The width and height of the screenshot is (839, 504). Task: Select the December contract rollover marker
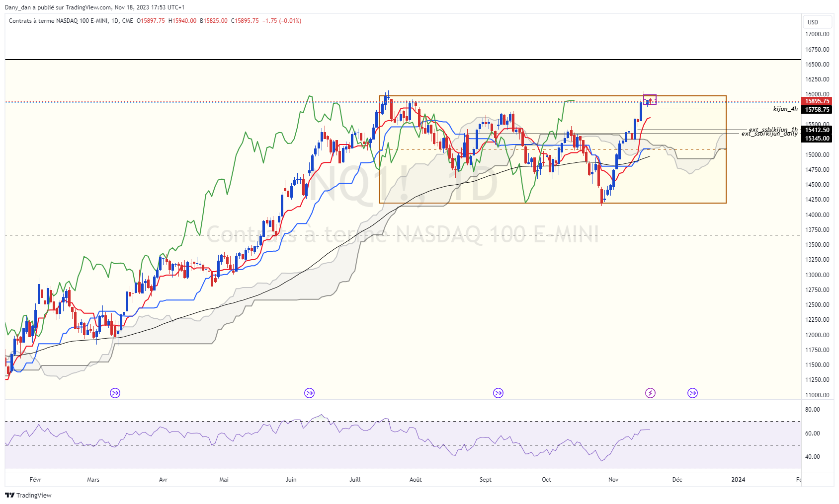click(x=692, y=393)
